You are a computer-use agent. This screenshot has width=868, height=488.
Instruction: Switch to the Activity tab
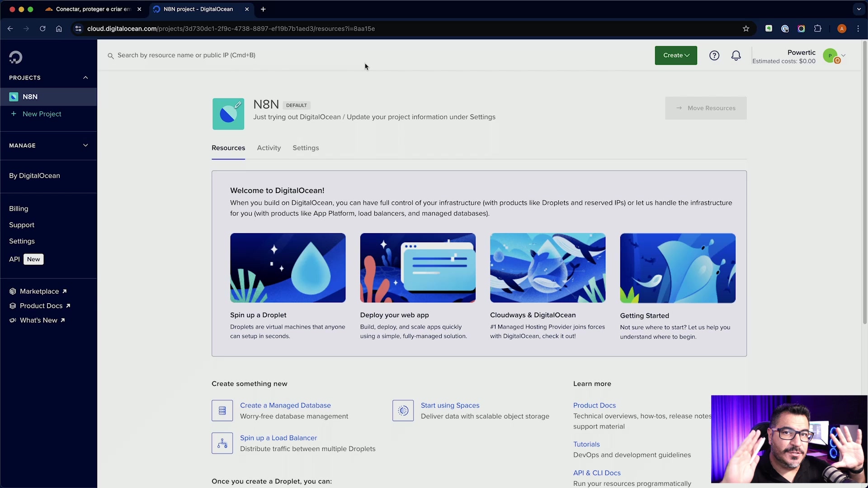[x=269, y=148]
